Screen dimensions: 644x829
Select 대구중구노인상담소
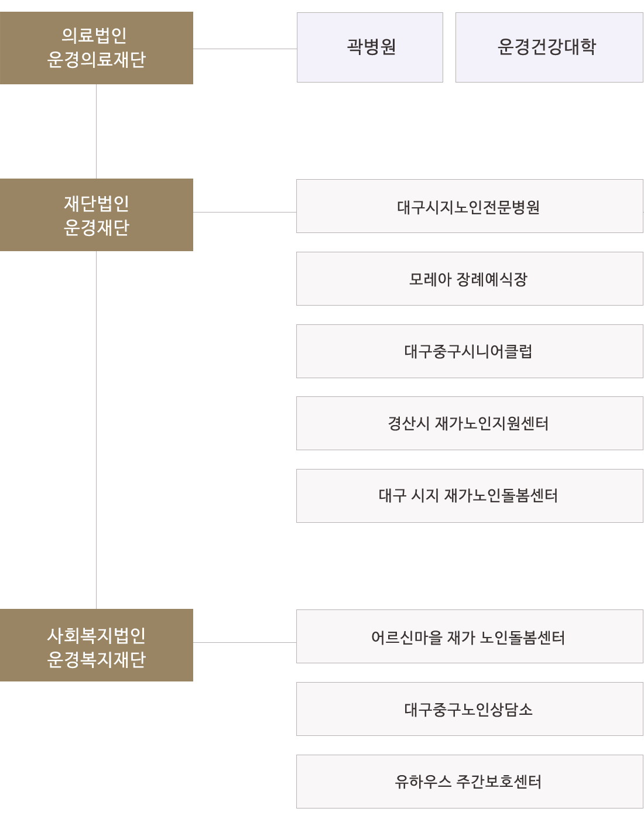470,709
